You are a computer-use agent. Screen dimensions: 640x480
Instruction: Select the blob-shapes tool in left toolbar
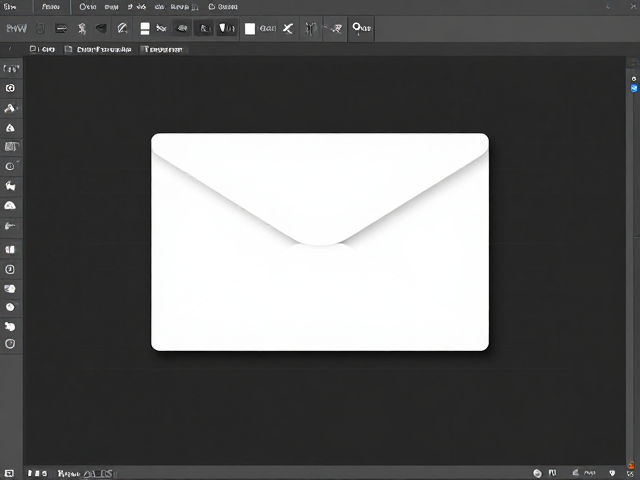10,327
